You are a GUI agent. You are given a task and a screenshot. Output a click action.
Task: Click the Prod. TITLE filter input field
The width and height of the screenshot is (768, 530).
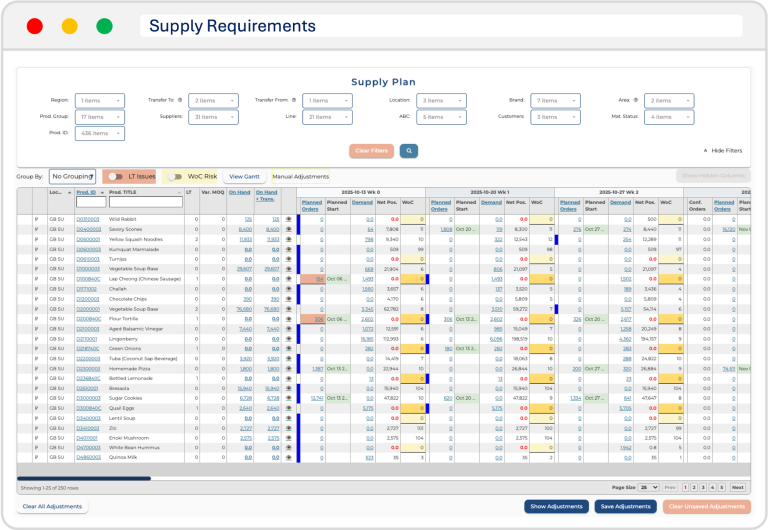click(x=144, y=202)
